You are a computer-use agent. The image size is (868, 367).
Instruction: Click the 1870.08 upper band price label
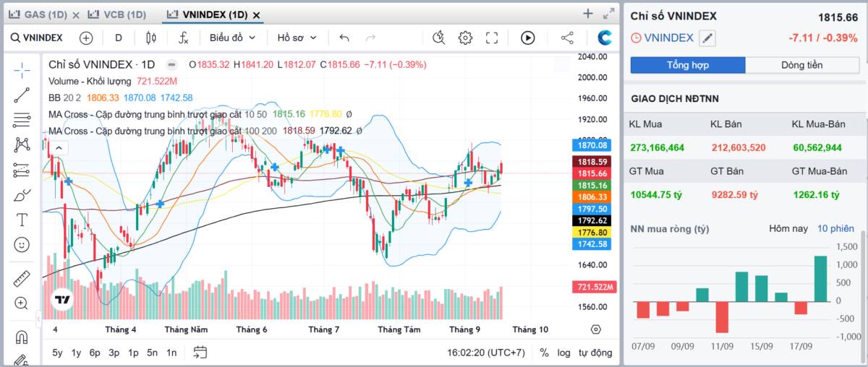tap(593, 145)
